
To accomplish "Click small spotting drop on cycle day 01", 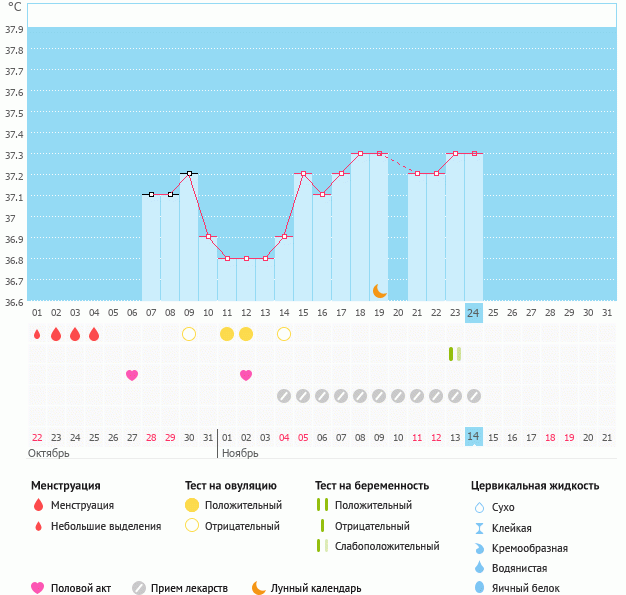I will click(37, 334).
